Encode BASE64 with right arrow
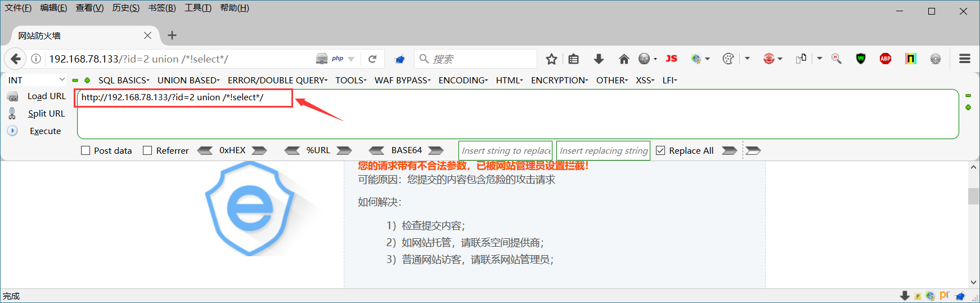 click(436, 150)
